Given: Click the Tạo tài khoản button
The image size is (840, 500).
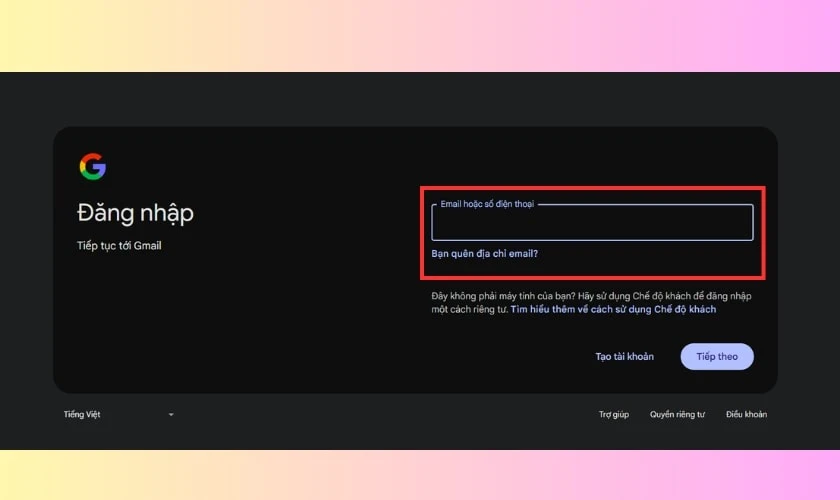Looking at the screenshot, I should [x=624, y=356].
